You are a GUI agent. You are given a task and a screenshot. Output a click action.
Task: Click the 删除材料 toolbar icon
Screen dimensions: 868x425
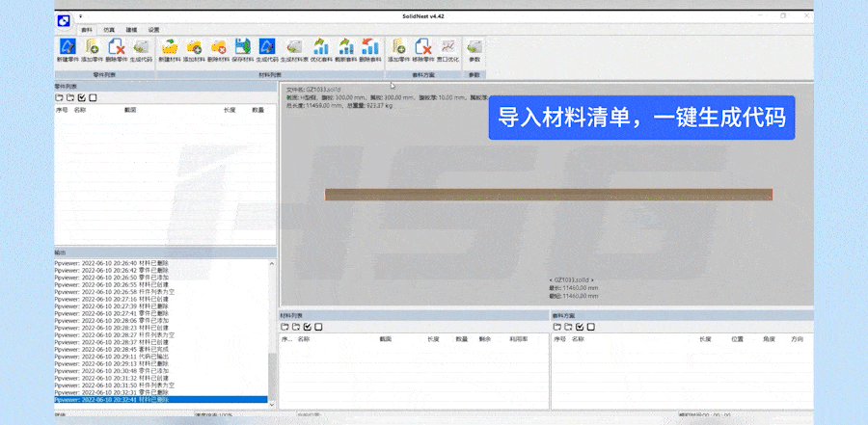pos(218,49)
